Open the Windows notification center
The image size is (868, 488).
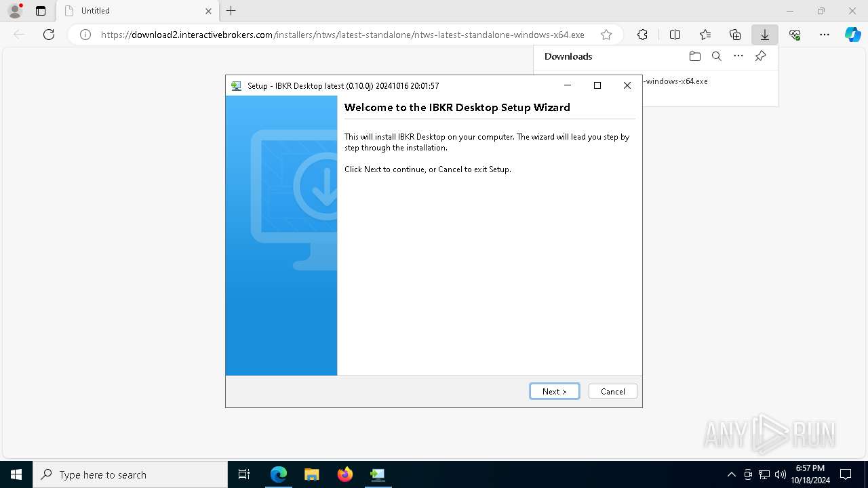point(846,474)
